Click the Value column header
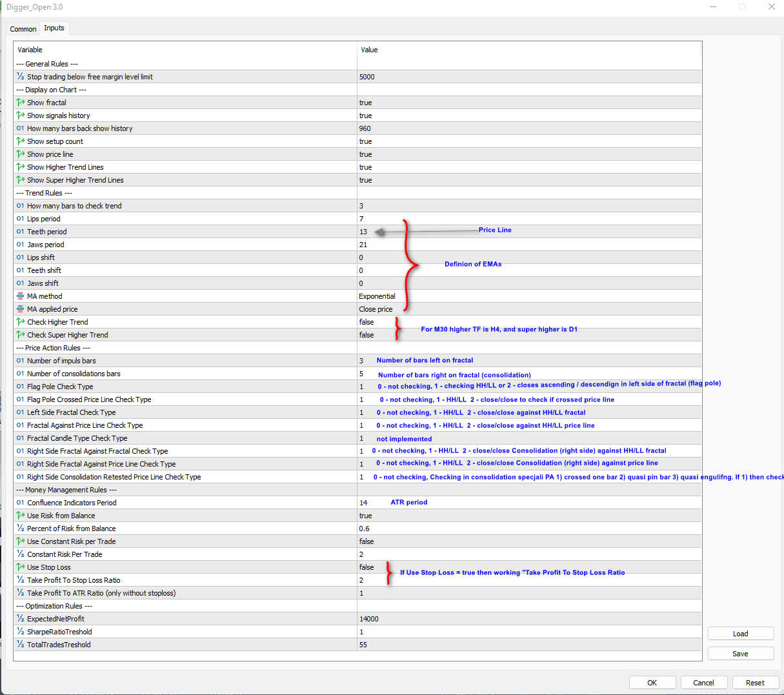The image size is (784, 695). pos(529,50)
